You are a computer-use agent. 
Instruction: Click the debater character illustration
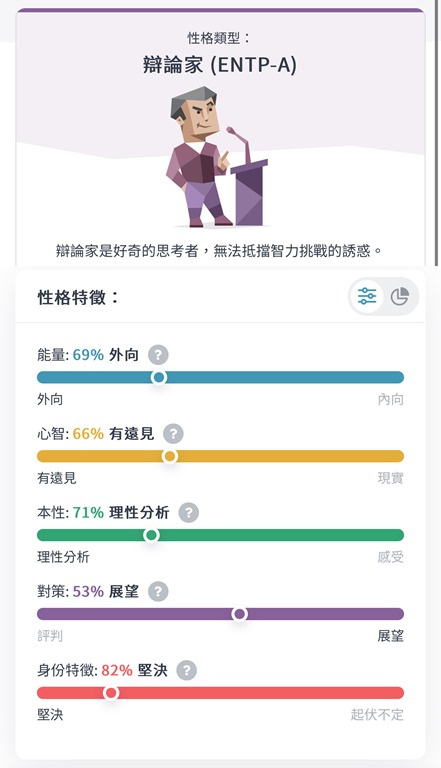217,157
